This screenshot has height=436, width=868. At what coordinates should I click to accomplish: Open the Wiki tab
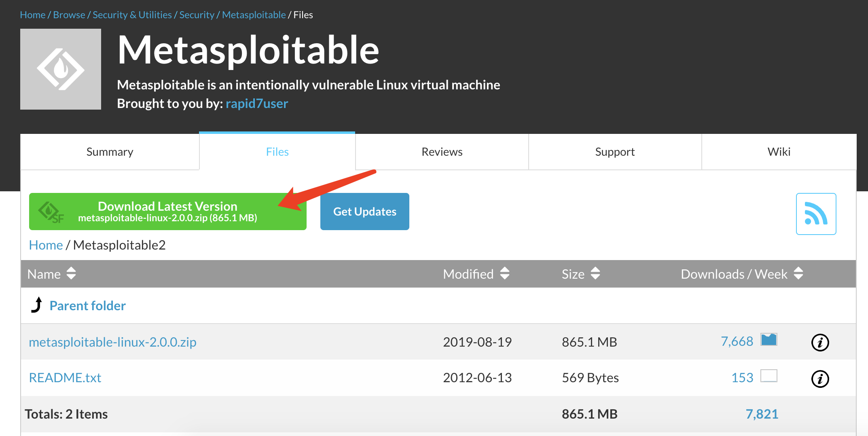pyautogui.click(x=779, y=152)
